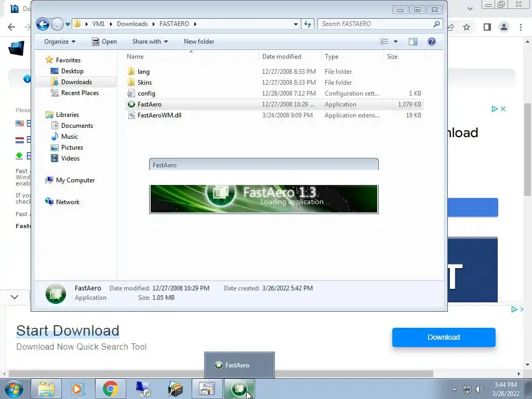
Task: Expand the view options dropdown arrow
Action: 395,42
